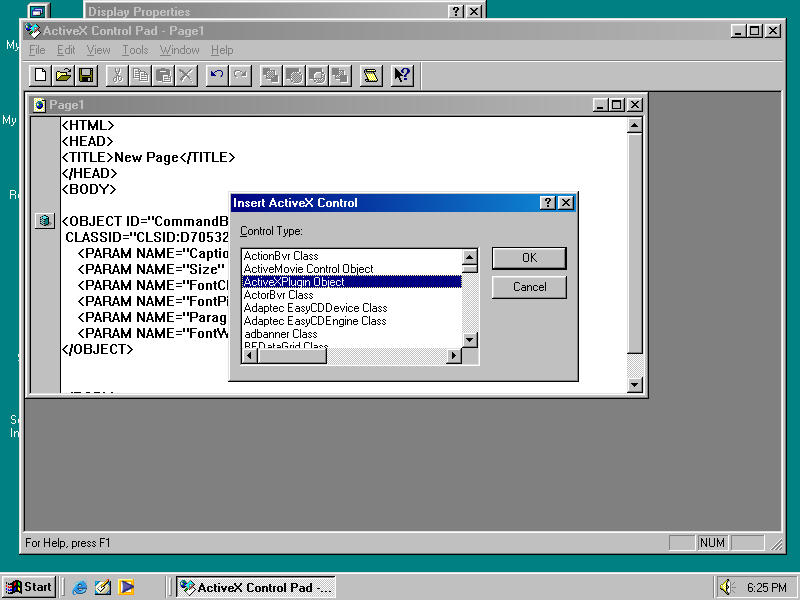Viewport: 800px width, 600px height.
Task: Click the object editor cube icon in margin
Action: tap(44, 220)
